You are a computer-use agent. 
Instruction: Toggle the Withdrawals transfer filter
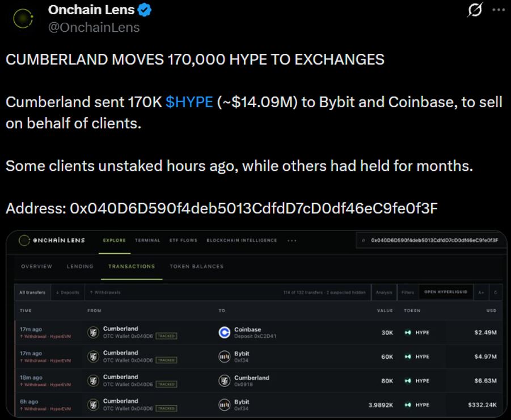tap(105, 292)
